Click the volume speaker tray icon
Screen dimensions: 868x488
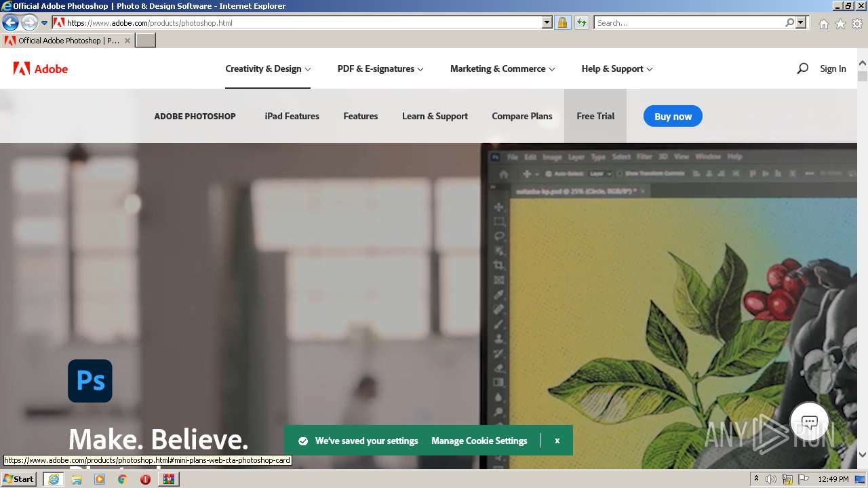pos(771,479)
